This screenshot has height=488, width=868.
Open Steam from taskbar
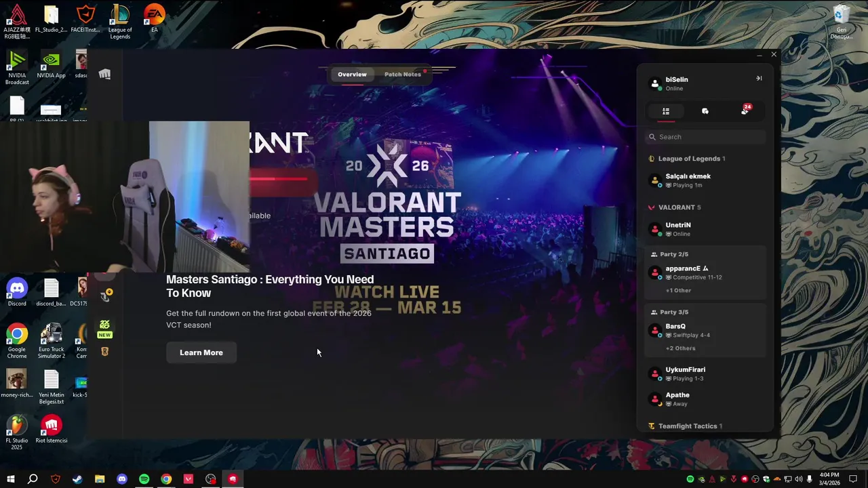(77, 479)
